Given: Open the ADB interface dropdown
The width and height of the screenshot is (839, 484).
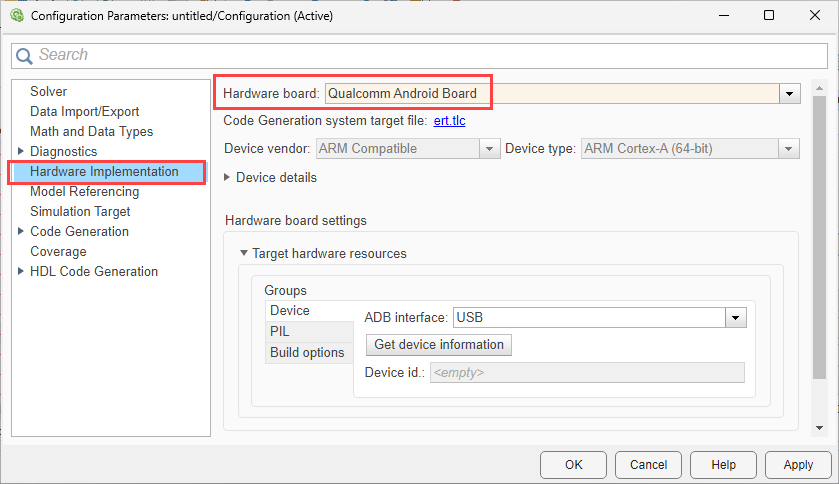Looking at the screenshot, I should point(736,318).
